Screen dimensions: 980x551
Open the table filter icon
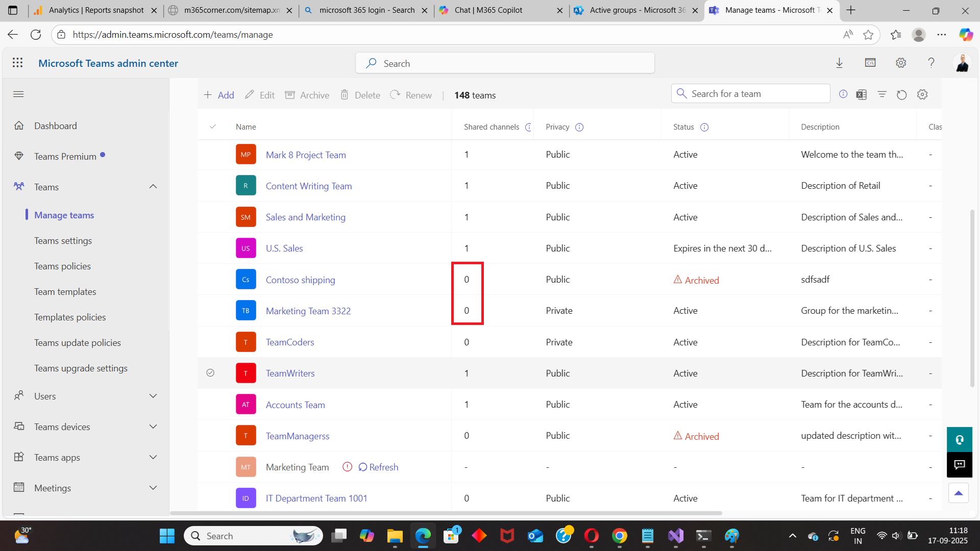coord(882,94)
